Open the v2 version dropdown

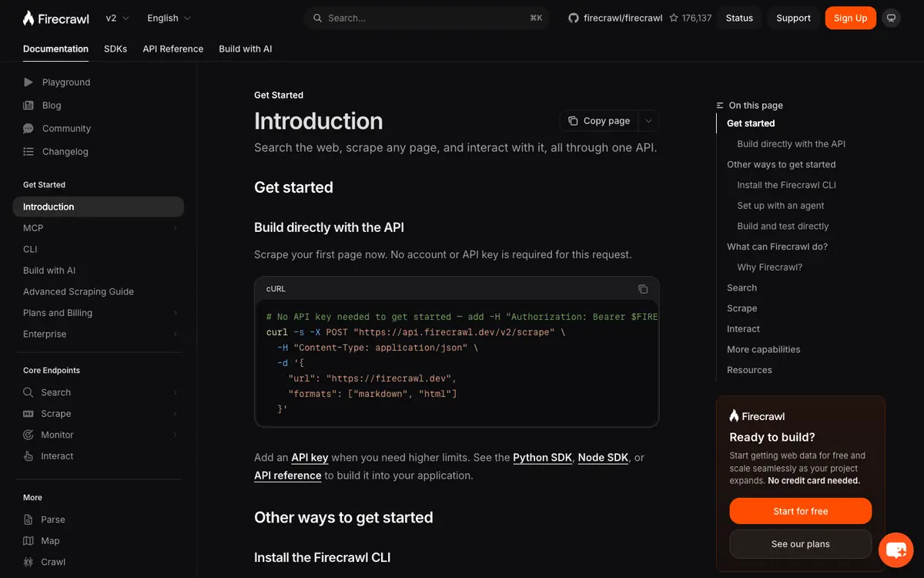[117, 18]
